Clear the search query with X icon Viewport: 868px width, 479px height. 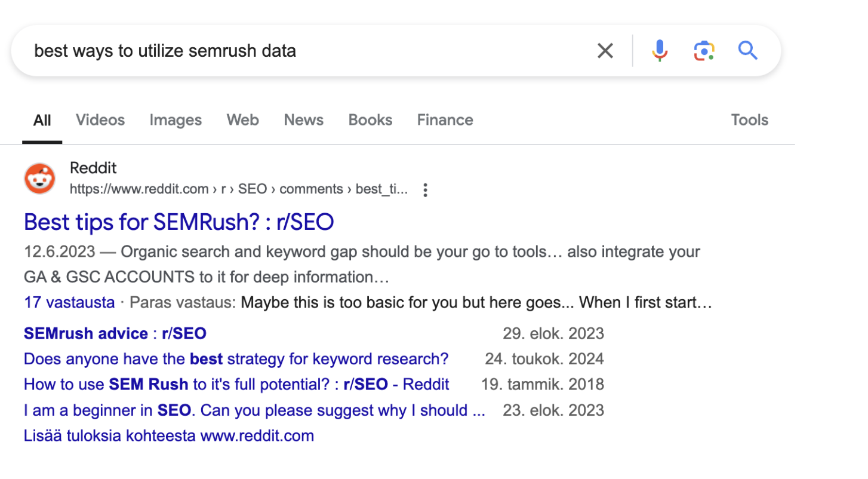tap(605, 51)
